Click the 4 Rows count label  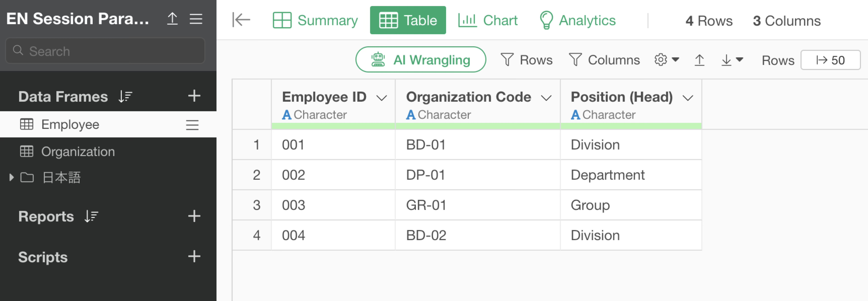point(709,21)
